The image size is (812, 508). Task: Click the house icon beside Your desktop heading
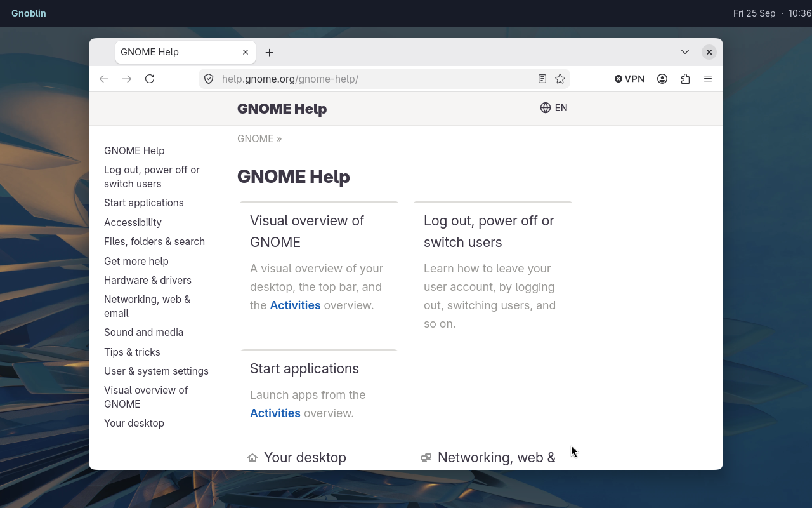point(252,458)
